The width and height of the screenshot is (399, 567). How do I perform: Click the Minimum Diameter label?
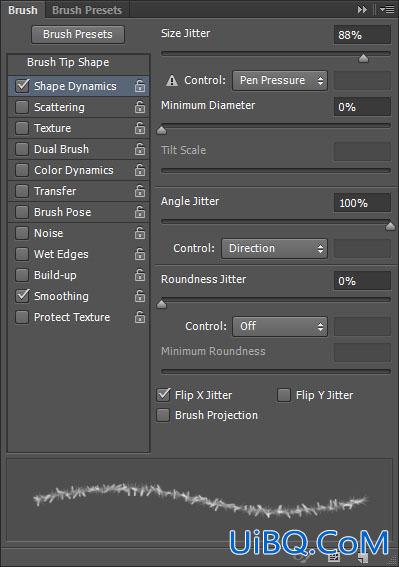[x=208, y=105]
